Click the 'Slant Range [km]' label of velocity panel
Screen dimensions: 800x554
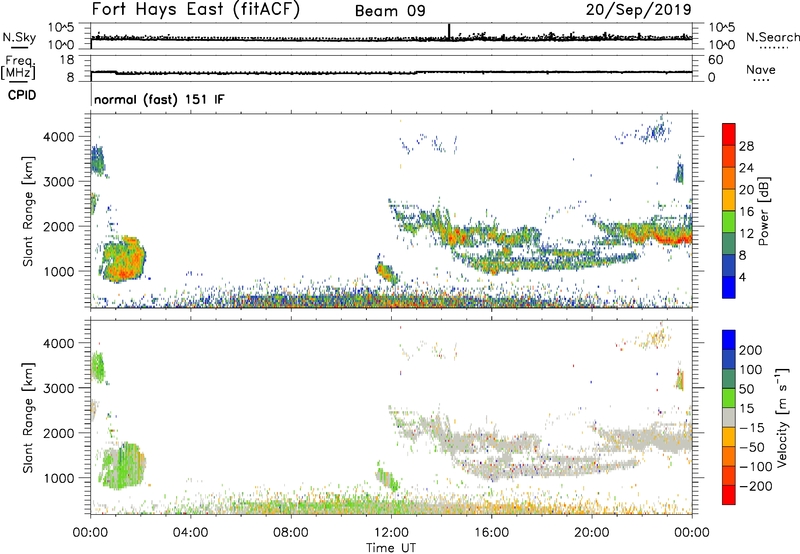point(28,417)
